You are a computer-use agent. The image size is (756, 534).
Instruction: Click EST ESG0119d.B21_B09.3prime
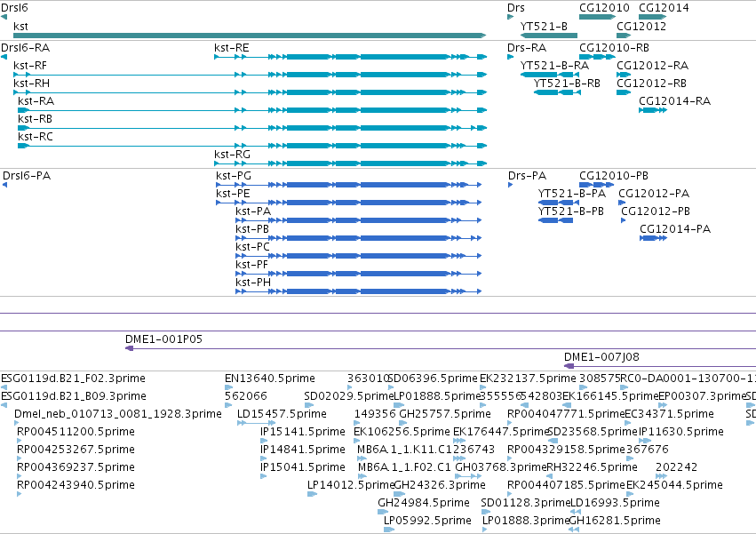[4, 405]
